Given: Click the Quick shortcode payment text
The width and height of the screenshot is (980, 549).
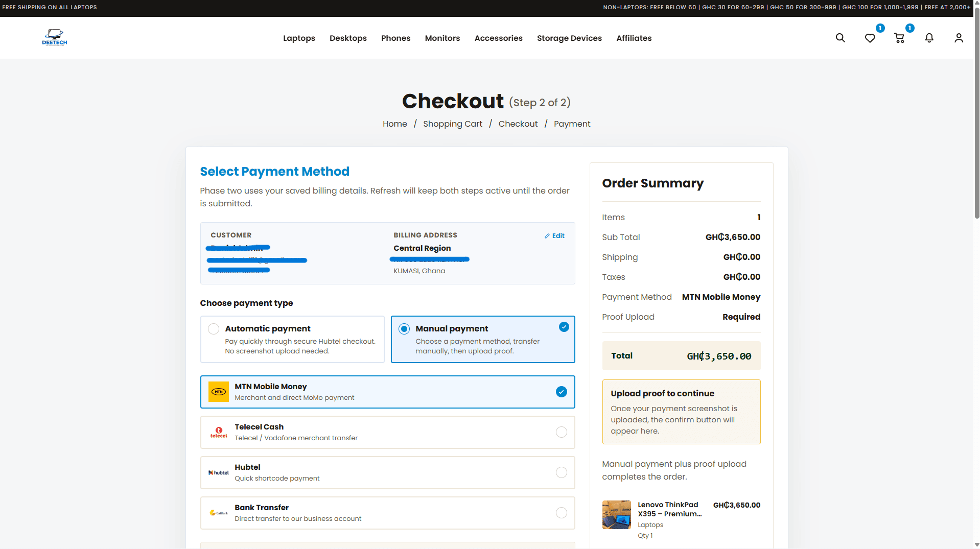Looking at the screenshot, I should [x=277, y=478].
